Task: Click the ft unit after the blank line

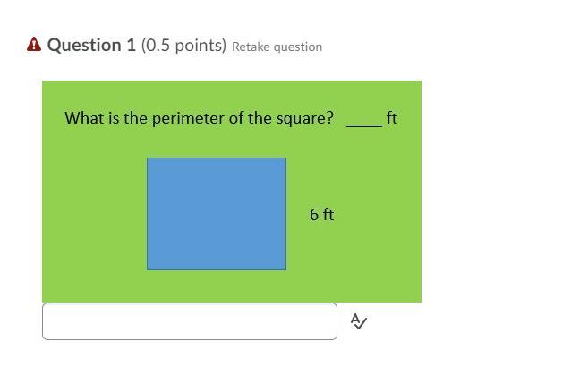Action: click(x=392, y=118)
